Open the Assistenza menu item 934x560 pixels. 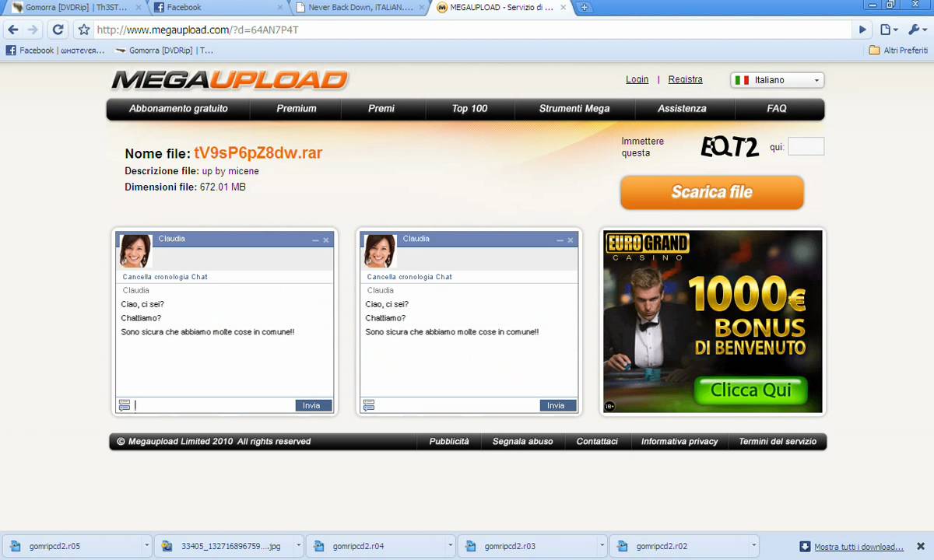coord(682,109)
